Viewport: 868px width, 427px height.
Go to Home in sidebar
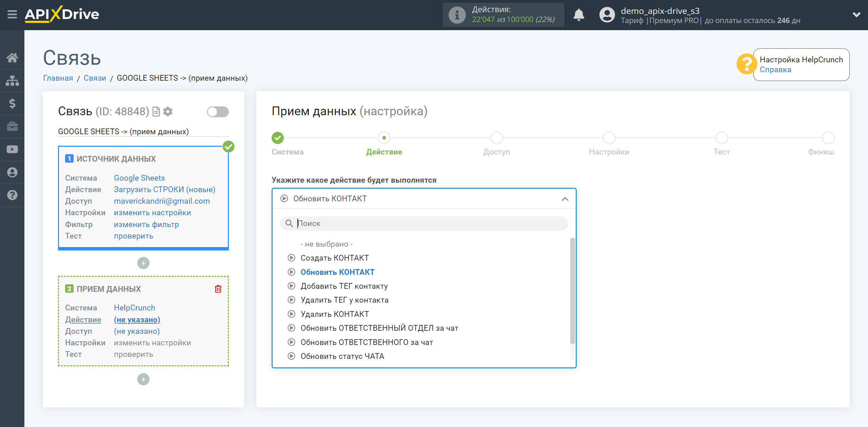pos(12,58)
